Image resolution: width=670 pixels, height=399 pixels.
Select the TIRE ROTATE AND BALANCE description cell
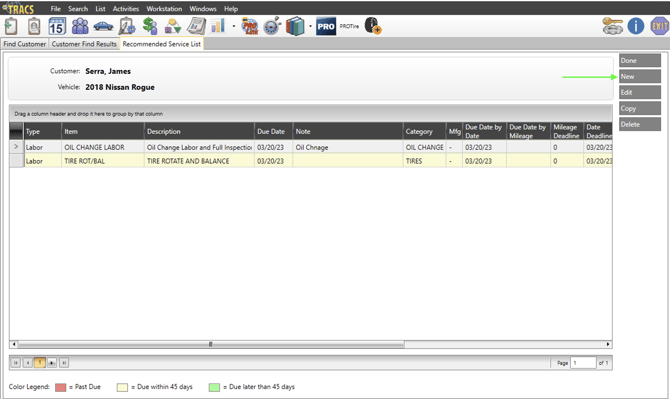coord(199,161)
